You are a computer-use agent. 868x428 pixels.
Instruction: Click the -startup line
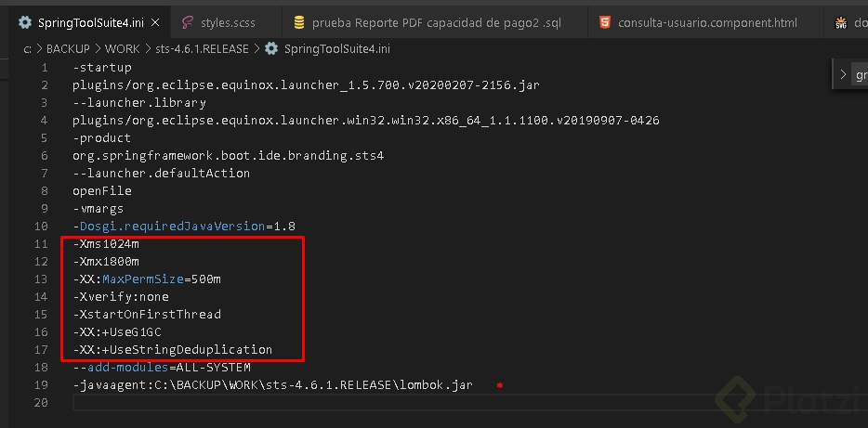[x=102, y=68]
